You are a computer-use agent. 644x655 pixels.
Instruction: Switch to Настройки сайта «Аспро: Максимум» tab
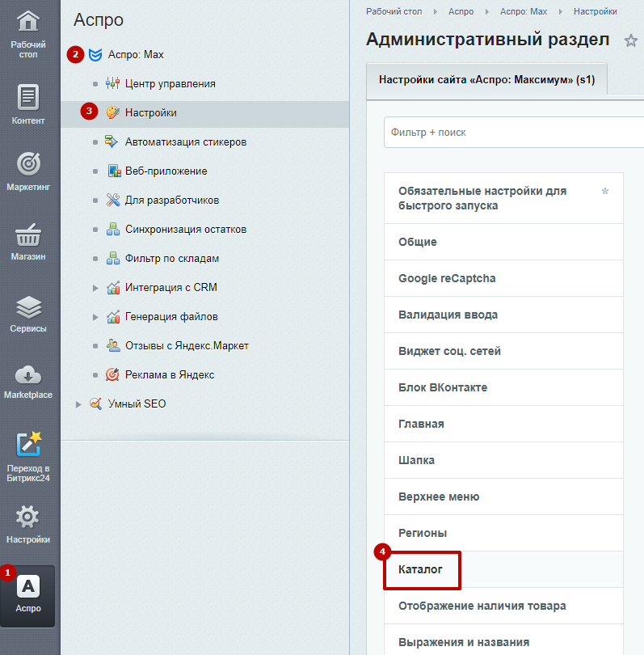pos(486,79)
